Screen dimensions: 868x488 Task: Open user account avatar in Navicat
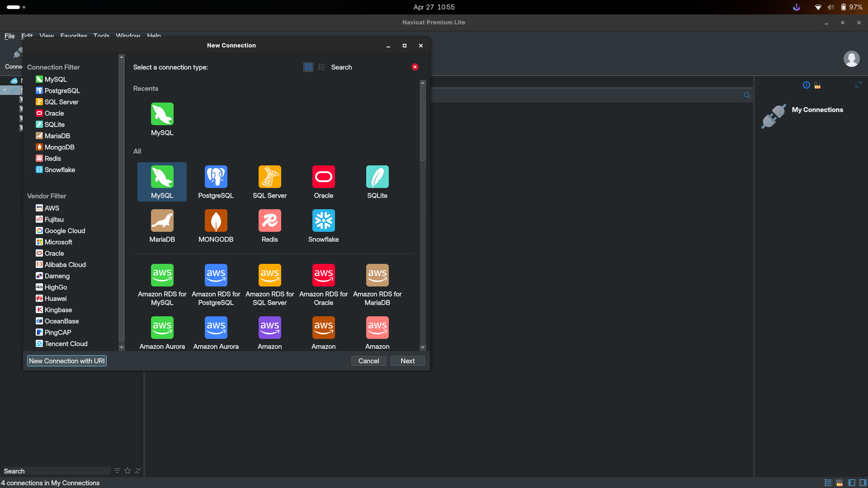[851, 59]
